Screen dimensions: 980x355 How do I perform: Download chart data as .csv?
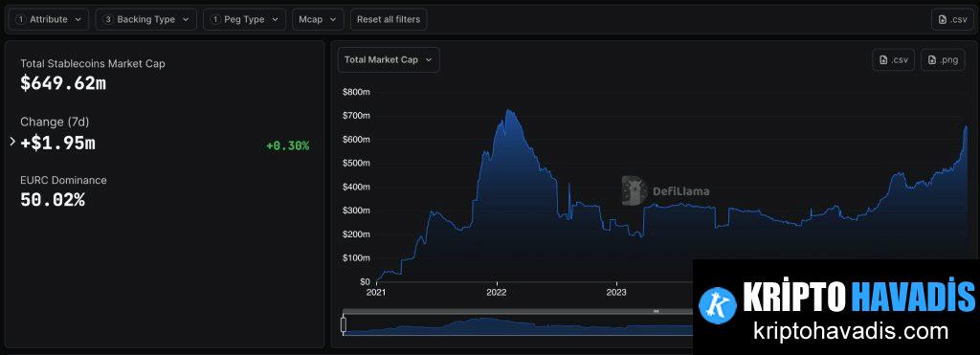pos(894,60)
